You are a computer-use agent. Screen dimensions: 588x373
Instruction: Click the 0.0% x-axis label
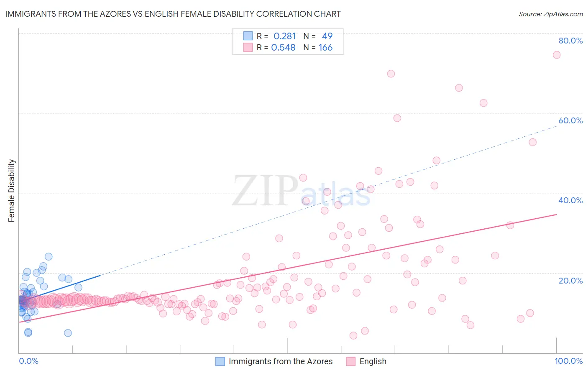(28, 361)
